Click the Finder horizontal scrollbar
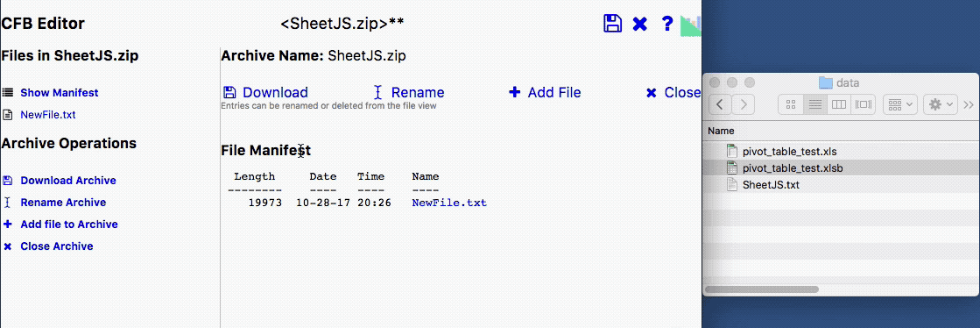Screen dimensions: 980x328 tap(761, 289)
